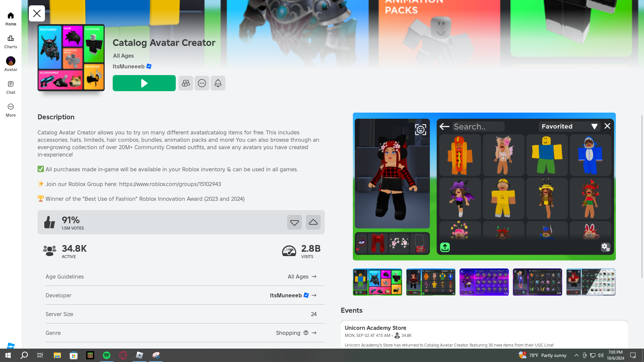Expand the Age Guidelines All Ages arrow

pyautogui.click(x=314, y=277)
